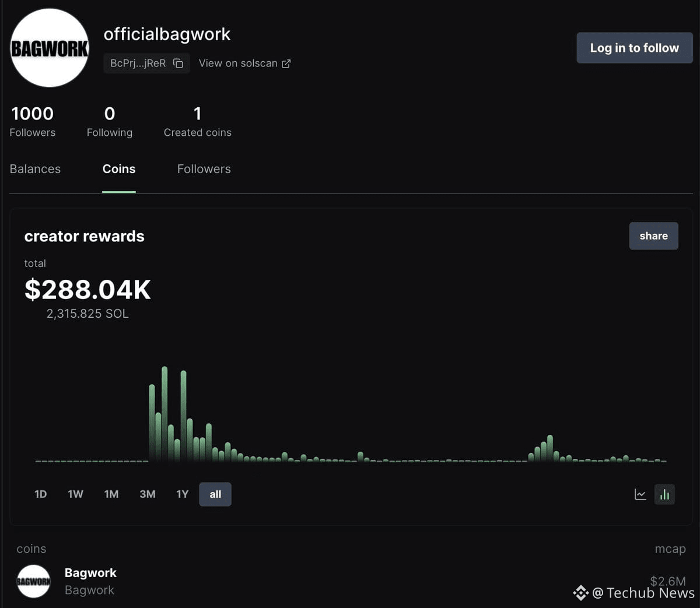Viewport: 700px width, 608px height.
Task: Click the BAGWORK profile avatar
Action: 50,48
